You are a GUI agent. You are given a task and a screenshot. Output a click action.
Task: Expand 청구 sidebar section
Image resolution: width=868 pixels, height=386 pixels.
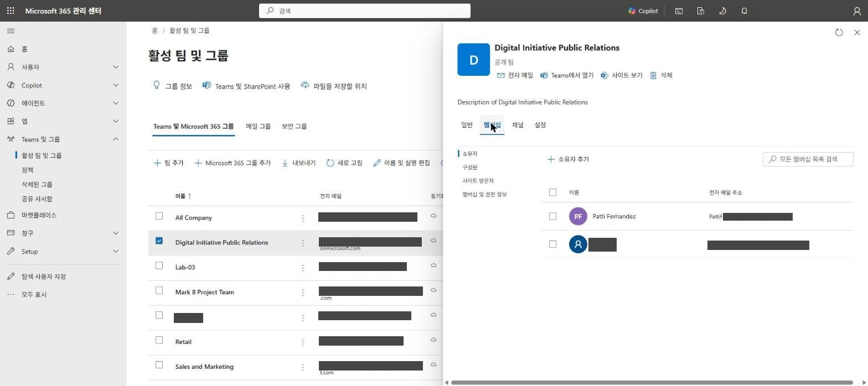pyautogui.click(x=63, y=233)
